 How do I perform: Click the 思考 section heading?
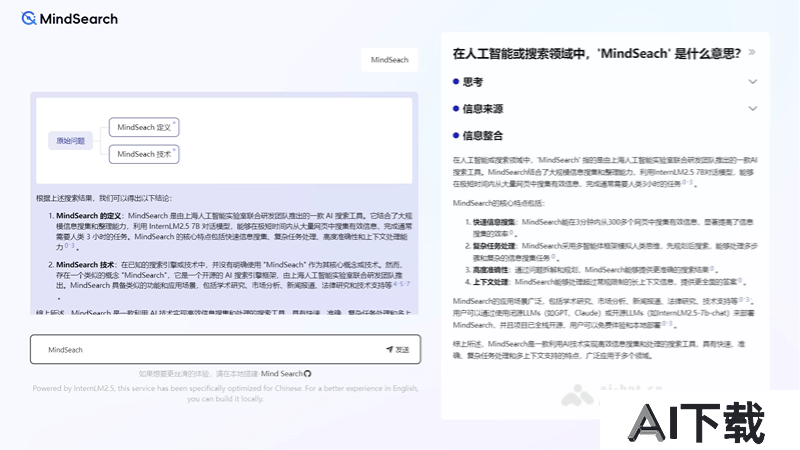(x=472, y=82)
